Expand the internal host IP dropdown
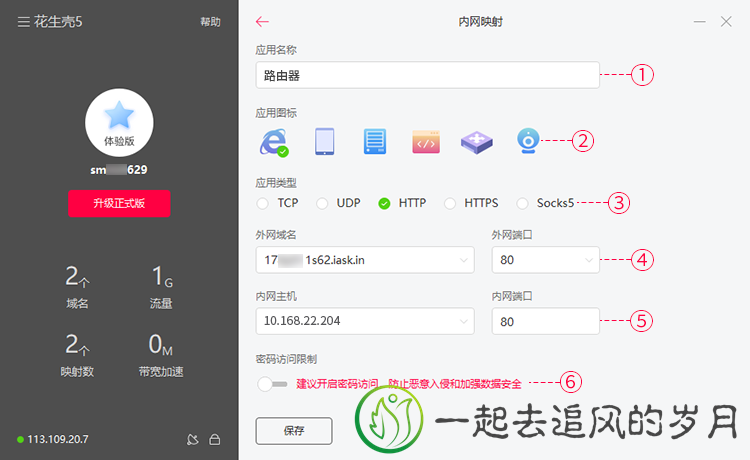The height and width of the screenshot is (460, 750). [465, 322]
